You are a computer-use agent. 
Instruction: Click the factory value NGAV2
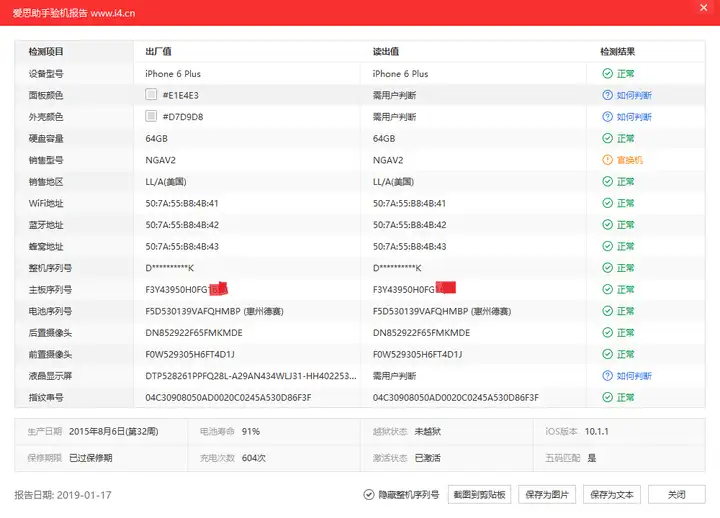tap(161, 160)
